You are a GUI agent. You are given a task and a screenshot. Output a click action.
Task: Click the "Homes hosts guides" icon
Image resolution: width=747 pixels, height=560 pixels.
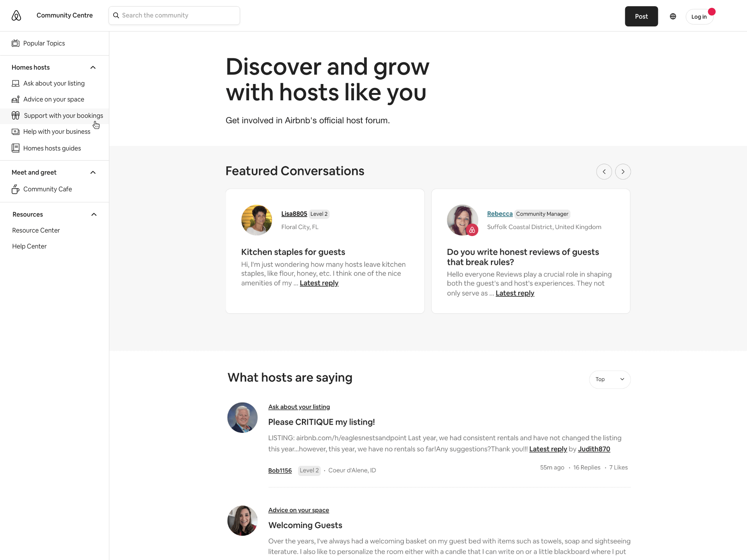click(x=15, y=148)
